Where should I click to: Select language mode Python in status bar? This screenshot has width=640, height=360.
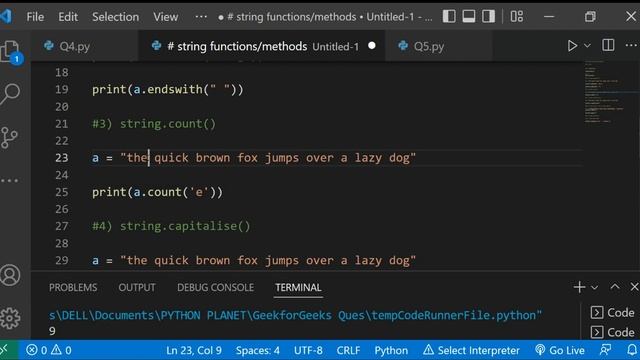pyautogui.click(x=391, y=350)
